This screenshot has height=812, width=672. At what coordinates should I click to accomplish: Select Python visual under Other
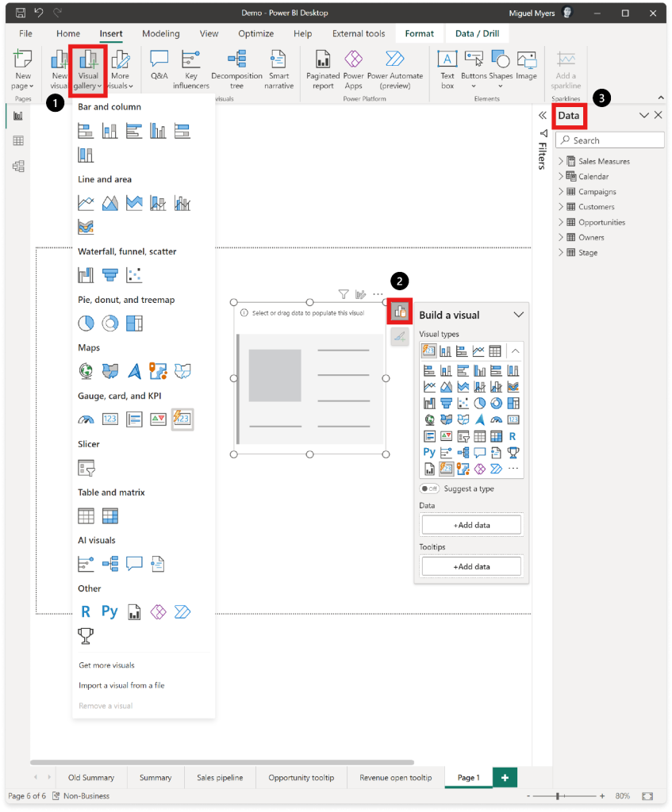point(109,611)
